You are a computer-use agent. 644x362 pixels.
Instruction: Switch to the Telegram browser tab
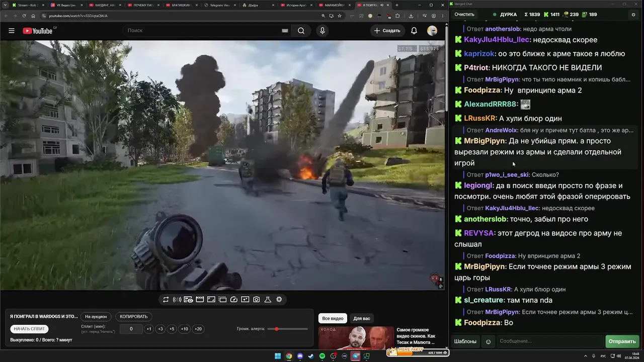[x=220, y=5]
